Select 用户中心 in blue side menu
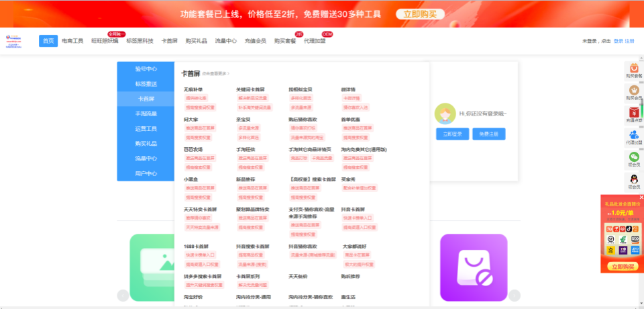644x309 pixels. (x=146, y=173)
